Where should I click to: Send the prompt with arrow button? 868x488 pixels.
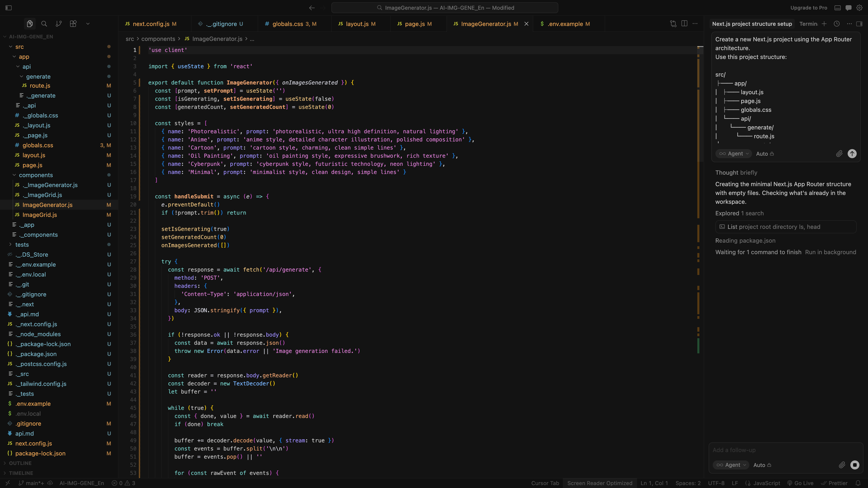click(852, 154)
